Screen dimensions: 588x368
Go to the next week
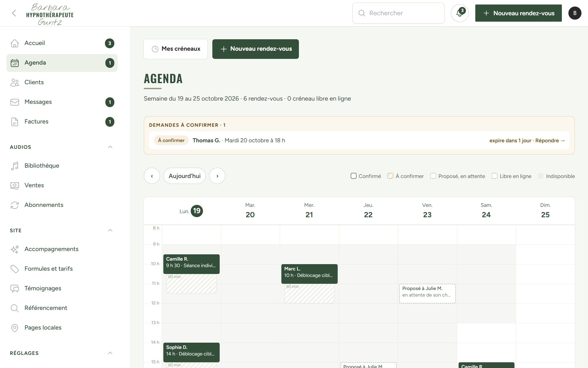click(x=217, y=176)
